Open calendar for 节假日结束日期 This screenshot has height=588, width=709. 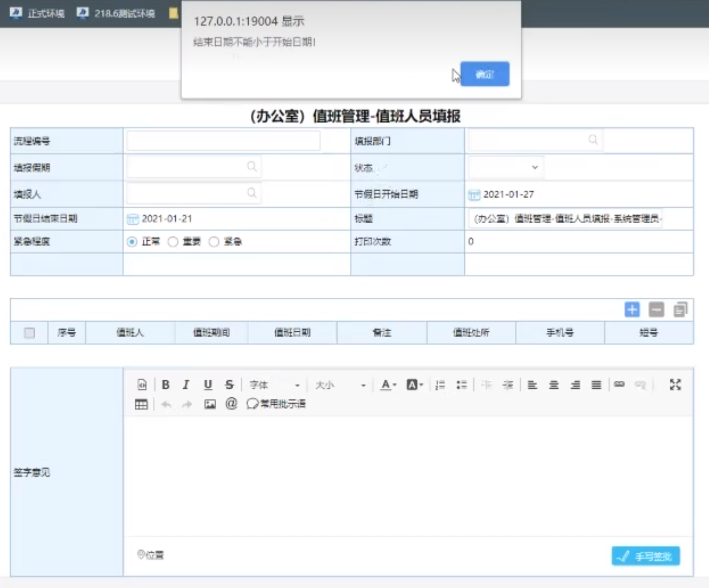click(133, 219)
